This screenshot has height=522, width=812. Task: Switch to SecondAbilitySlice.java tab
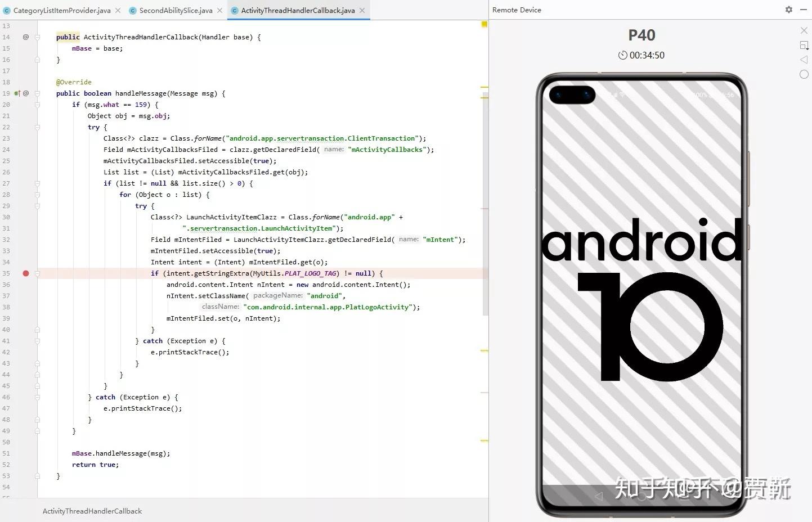[176, 11]
